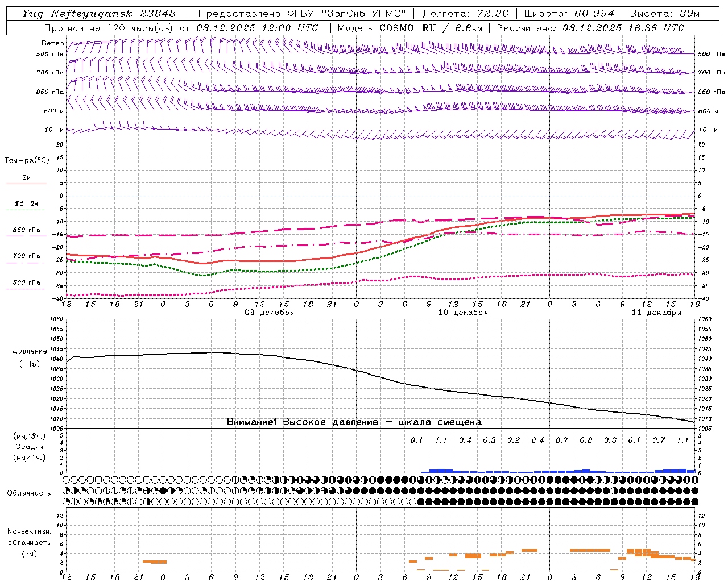
Task: Click the (мм/3ч.) units label
Action: 29,436
